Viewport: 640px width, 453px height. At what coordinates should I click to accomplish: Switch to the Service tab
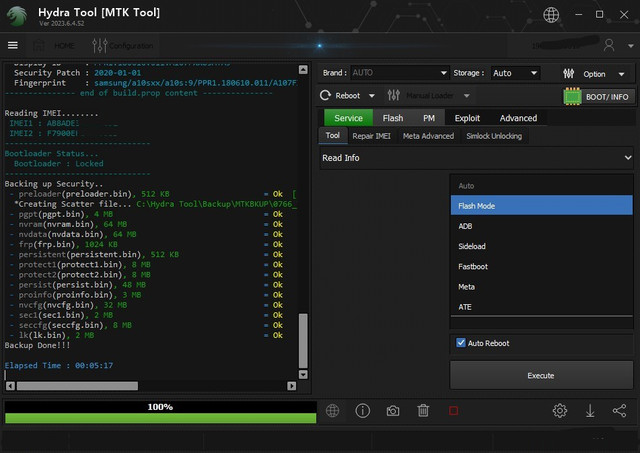pos(348,118)
